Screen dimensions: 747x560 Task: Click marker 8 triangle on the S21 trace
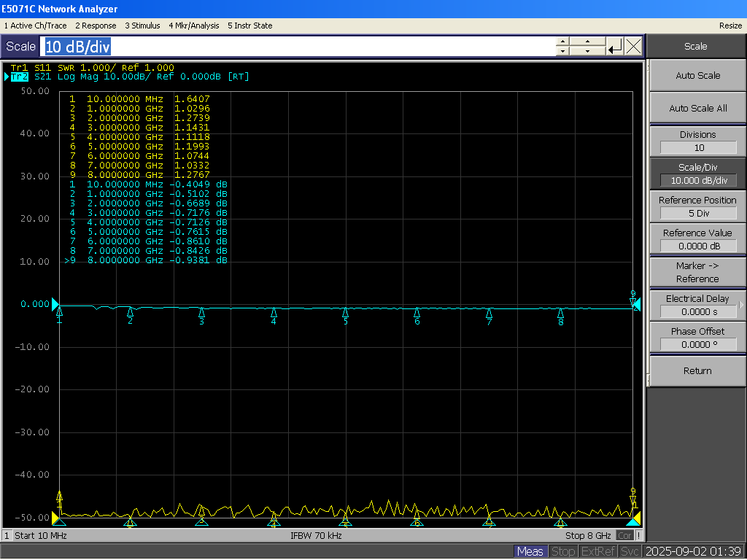pyautogui.click(x=560, y=313)
